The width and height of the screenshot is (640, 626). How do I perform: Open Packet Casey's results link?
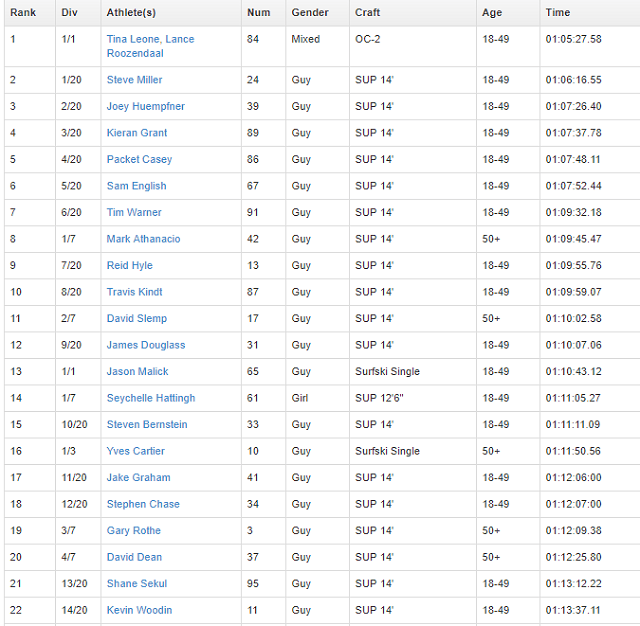pyautogui.click(x=139, y=159)
